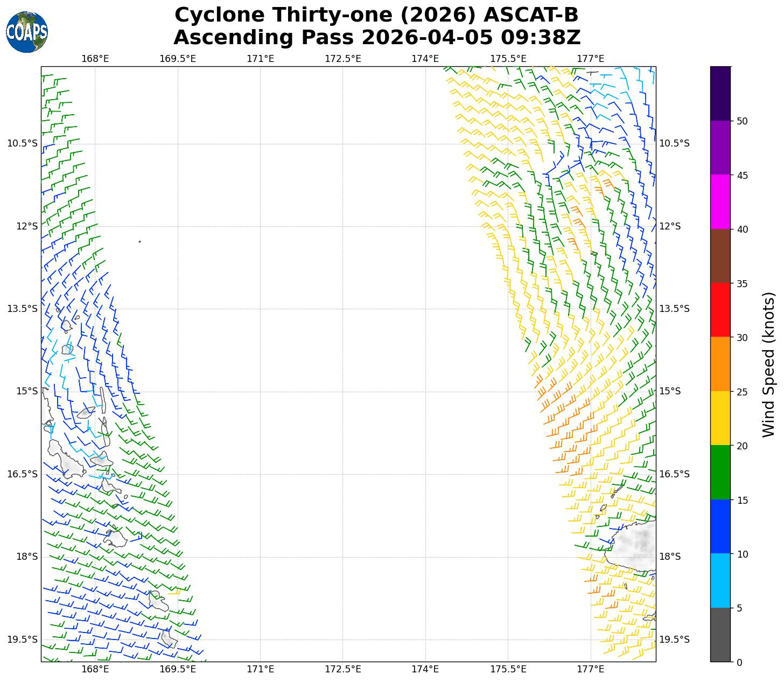Click the Wind Speed (knots) axis label
The width and height of the screenshot is (784, 681).
(769, 364)
